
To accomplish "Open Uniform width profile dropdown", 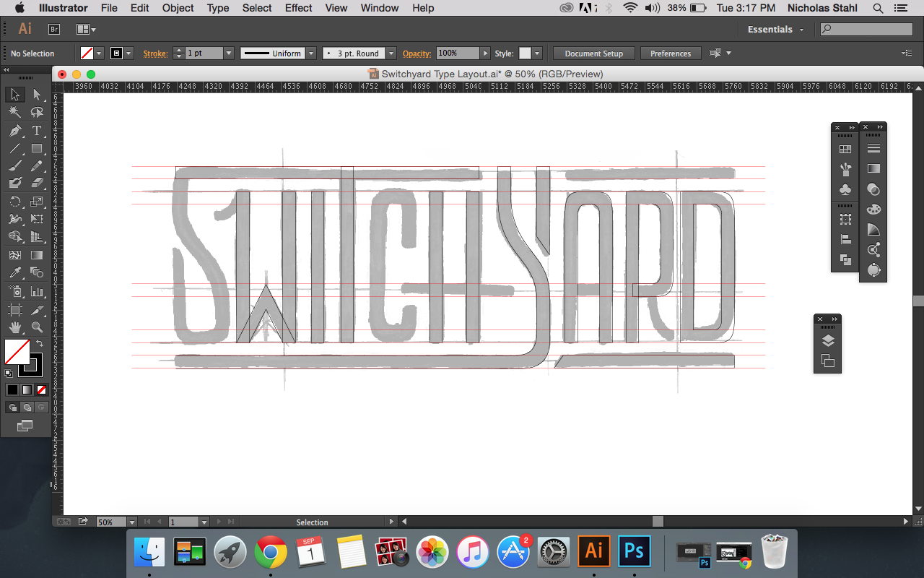I will coord(311,53).
